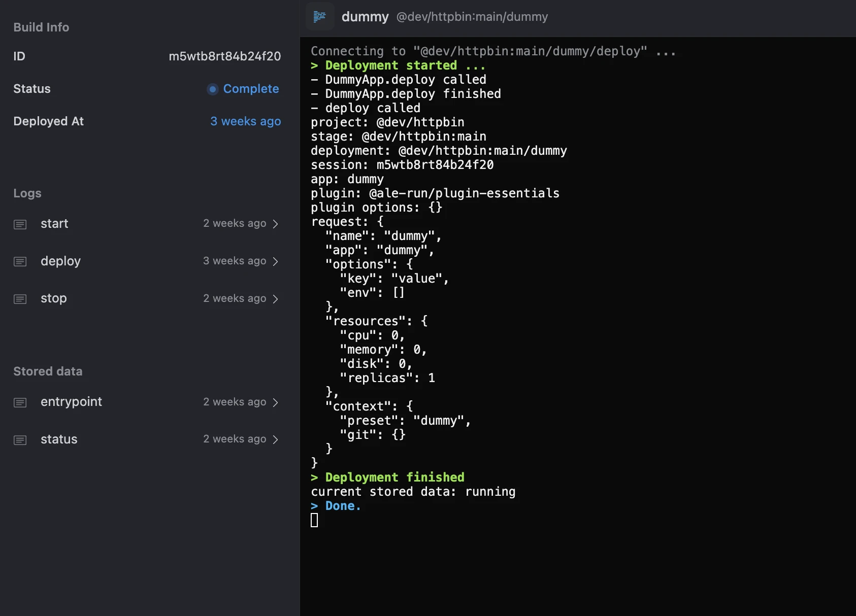Image resolution: width=856 pixels, height=616 pixels.
Task: Click the status stored data icon
Action: [20, 440]
